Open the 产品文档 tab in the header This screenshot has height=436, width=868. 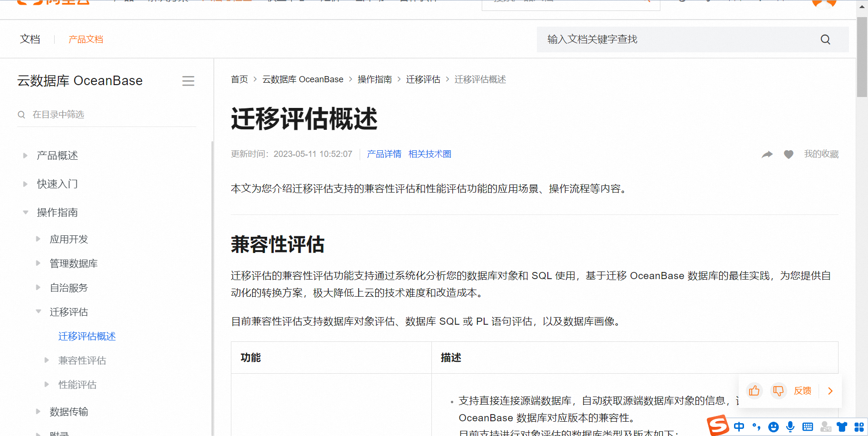point(86,39)
